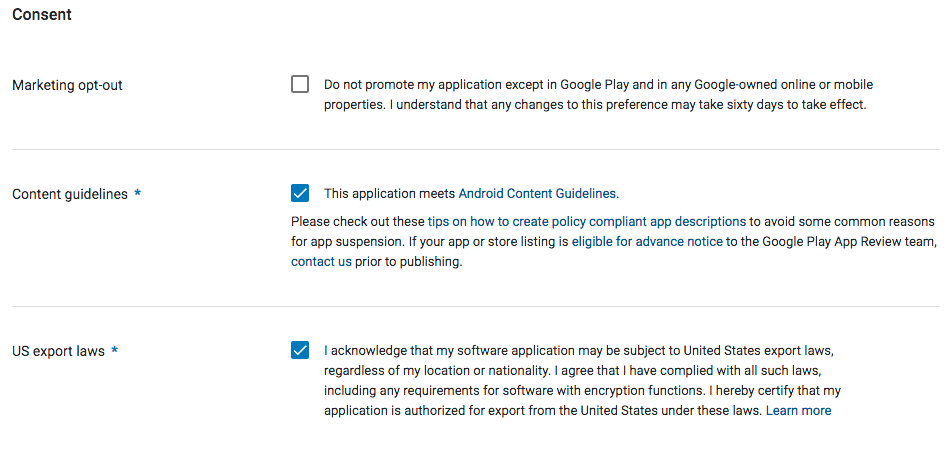Click the 'This application meets' text

(390, 194)
